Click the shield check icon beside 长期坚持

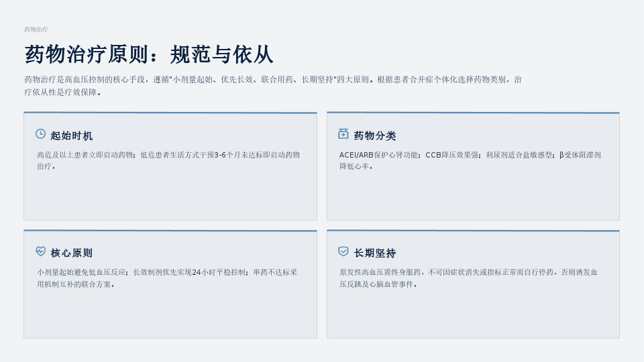tap(343, 251)
